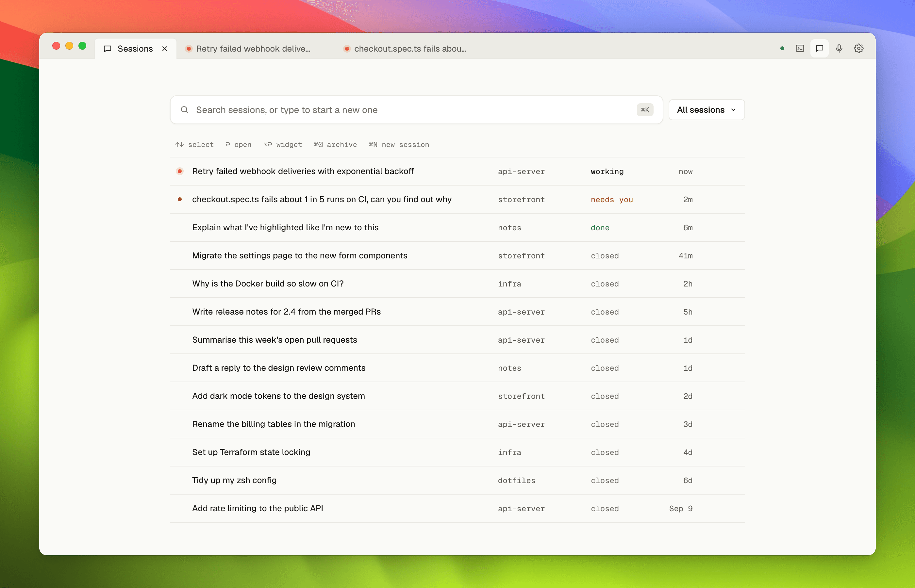Open settings gear icon
The image size is (915, 588).
[x=858, y=48]
